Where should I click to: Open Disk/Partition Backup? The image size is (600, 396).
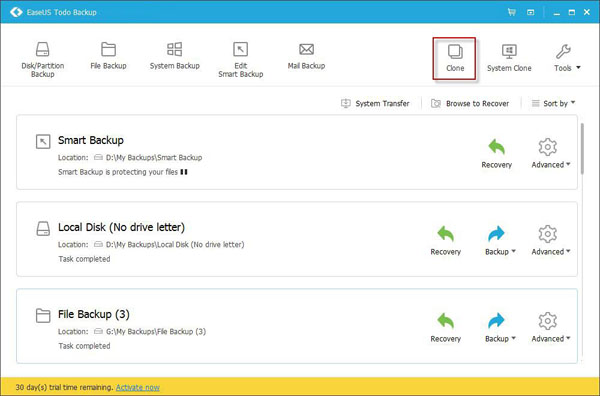coord(42,59)
